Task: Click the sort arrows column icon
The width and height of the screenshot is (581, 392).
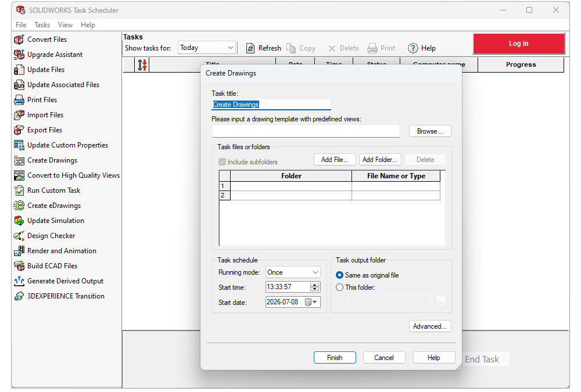Action: (x=142, y=65)
